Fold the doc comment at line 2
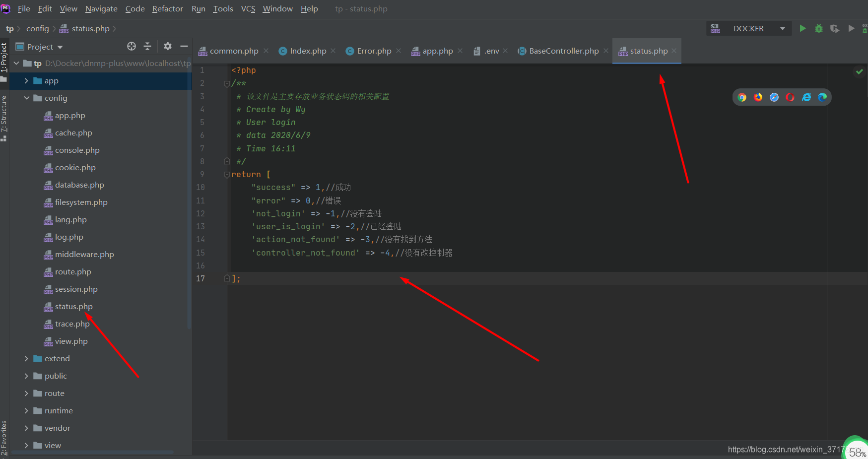Image resolution: width=868 pixels, height=459 pixels. click(227, 83)
